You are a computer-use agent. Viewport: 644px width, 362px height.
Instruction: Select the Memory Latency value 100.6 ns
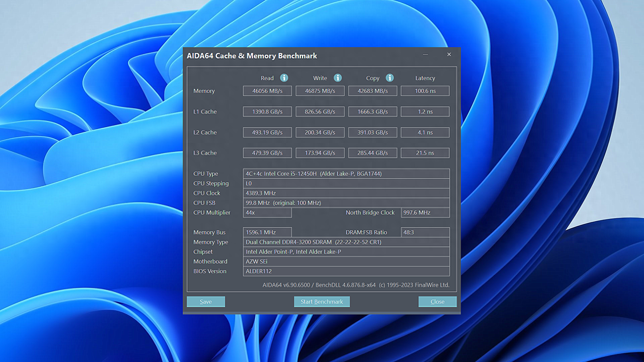425,91
